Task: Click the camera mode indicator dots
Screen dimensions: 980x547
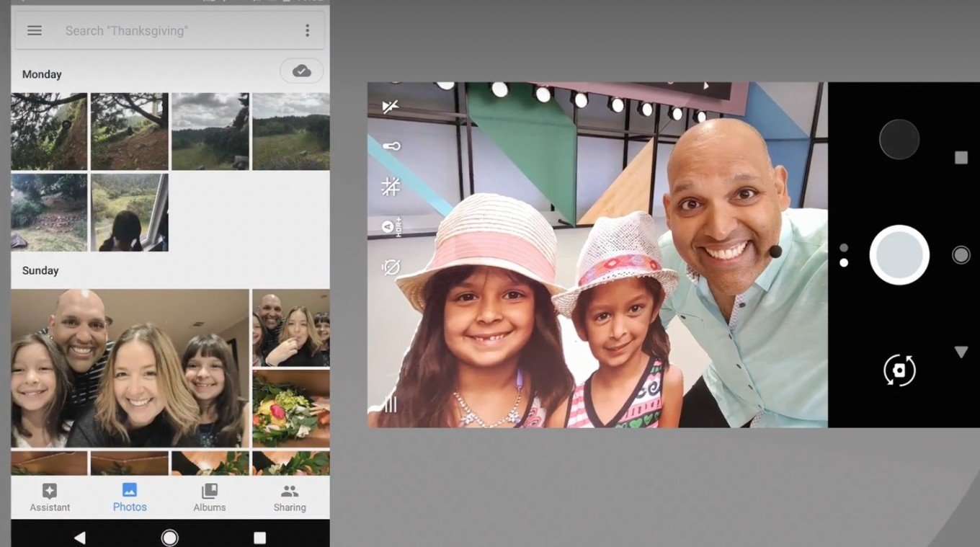Action: [844, 255]
